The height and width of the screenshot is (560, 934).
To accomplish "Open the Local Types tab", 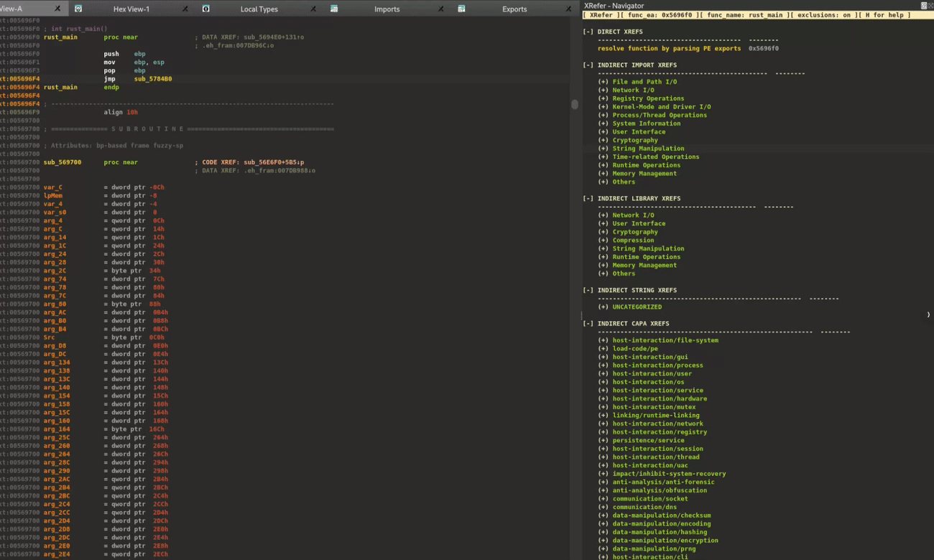I will pos(259,9).
